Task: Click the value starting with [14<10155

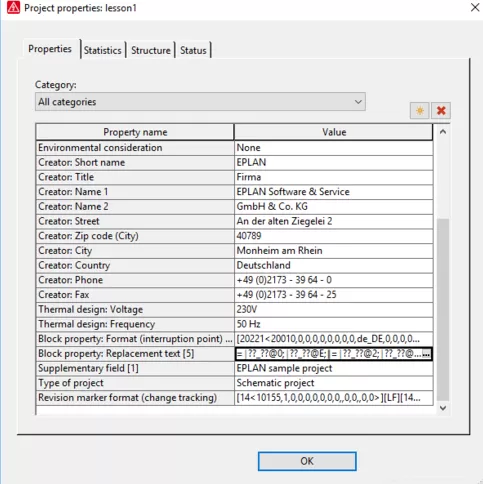Action: 334,398
